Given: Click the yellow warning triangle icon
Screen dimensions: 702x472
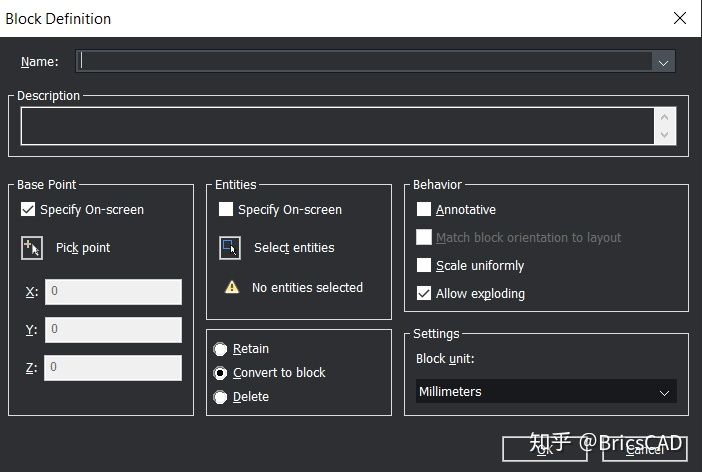Looking at the screenshot, I should tap(232, 287).
